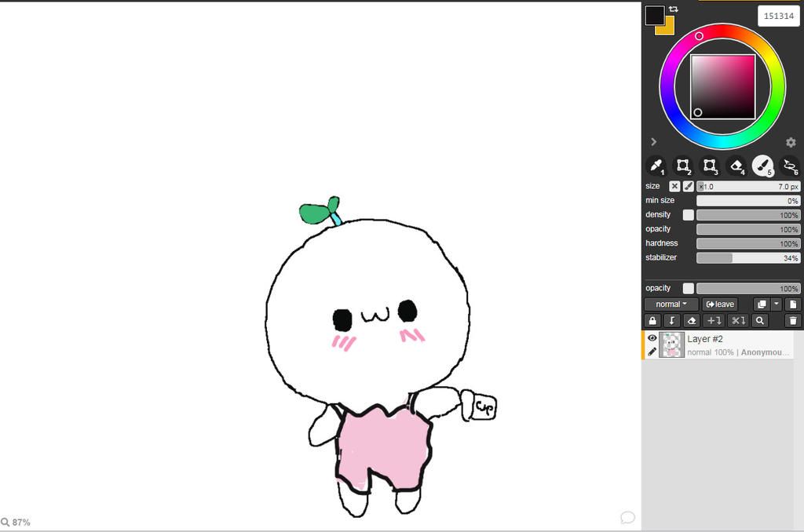Click the leave button
This screenshot has width=804, height=532.
(x=720, y=304)
